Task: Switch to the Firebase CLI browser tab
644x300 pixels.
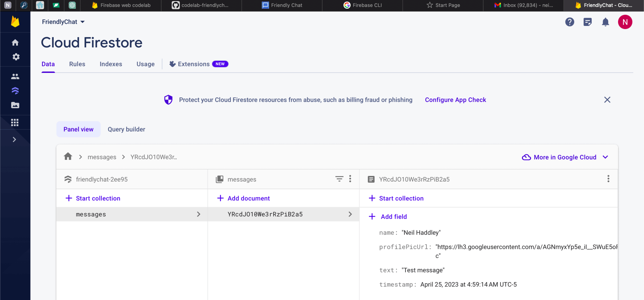Action: (362, 5)
